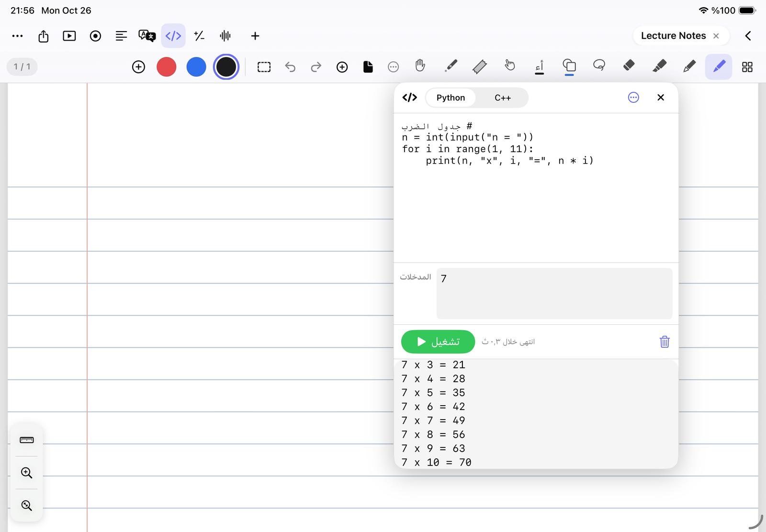Close the code runner panel
Viewport: 766px width, 532px height.
pos(661,98)
